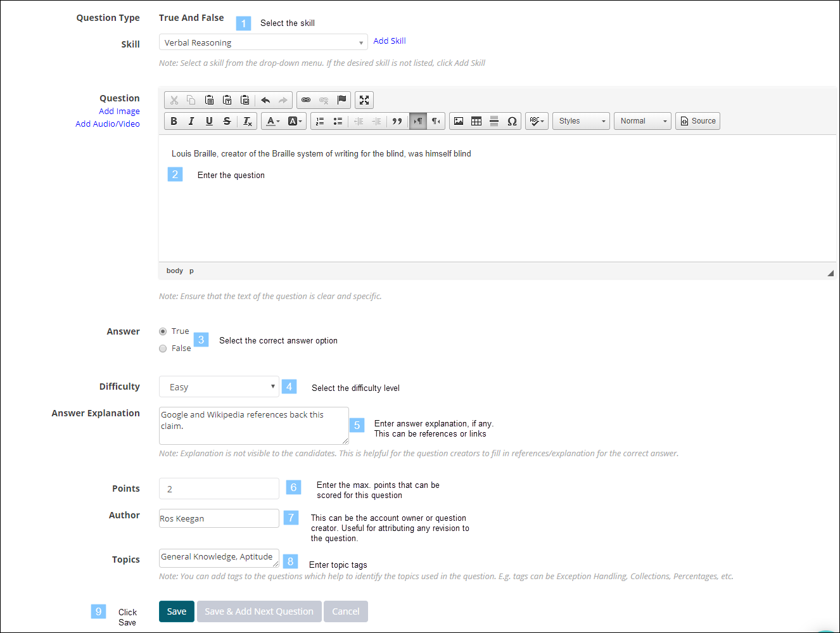Click the Topics input field

219,558
